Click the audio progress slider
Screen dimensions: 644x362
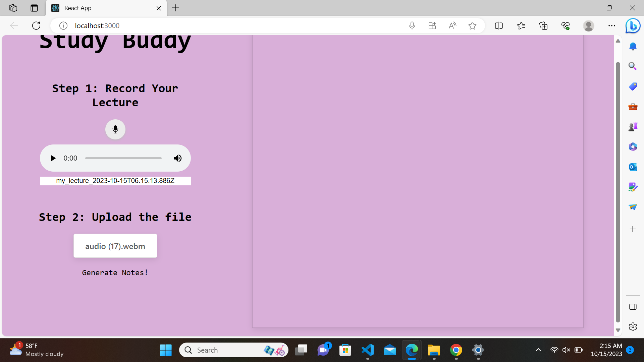(123, 158)
